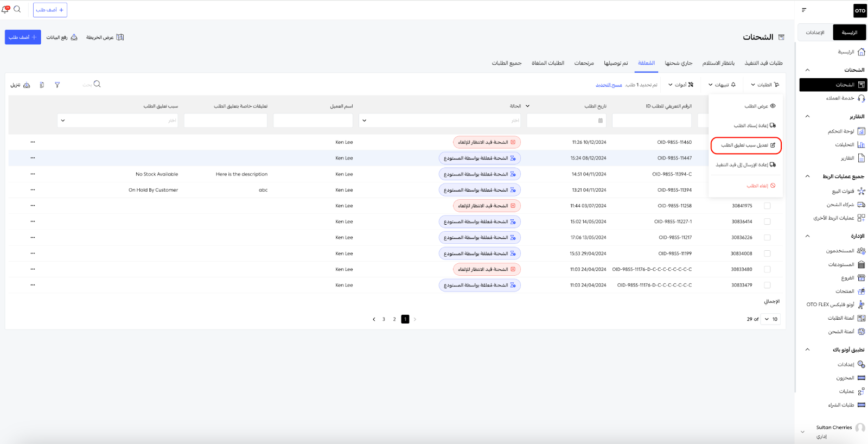Collapse the reports (التقارير) sidebar section
Image resolution: width=868 pixels, height=444 pixels.
tap(807, 117)
